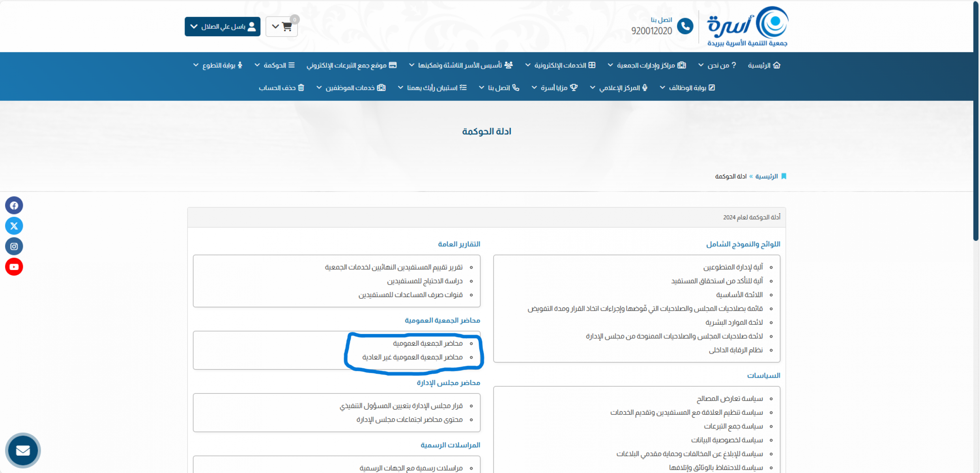Open the Instagram social icon
The image size is (980, 473).
(x=14, y=246)
